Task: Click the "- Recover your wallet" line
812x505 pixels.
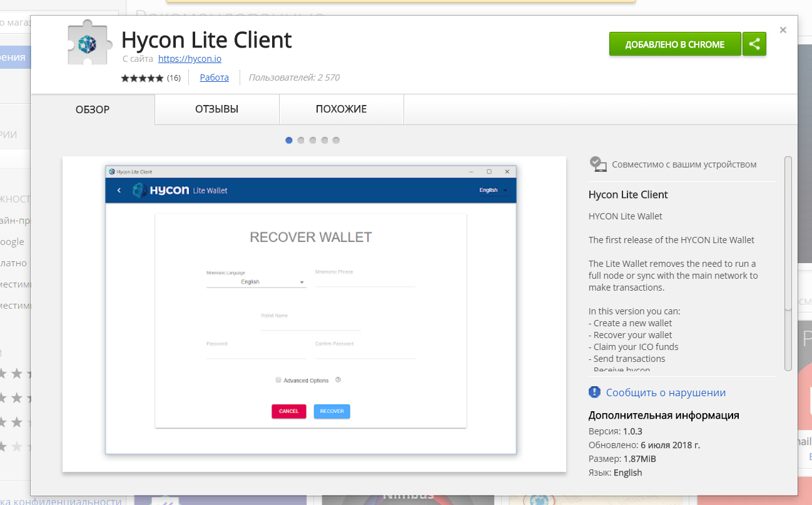Action: click(x=631, y=335)
